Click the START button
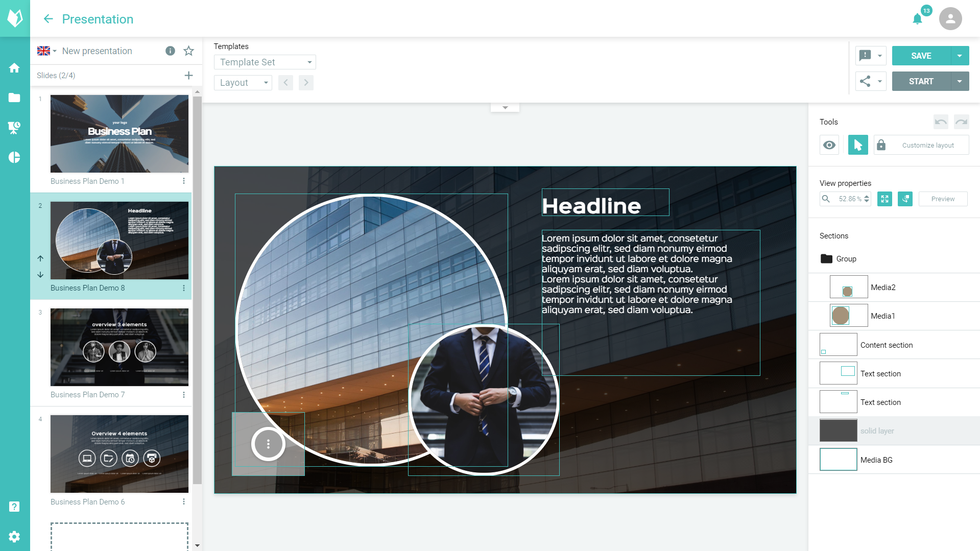 pos(921,81)
